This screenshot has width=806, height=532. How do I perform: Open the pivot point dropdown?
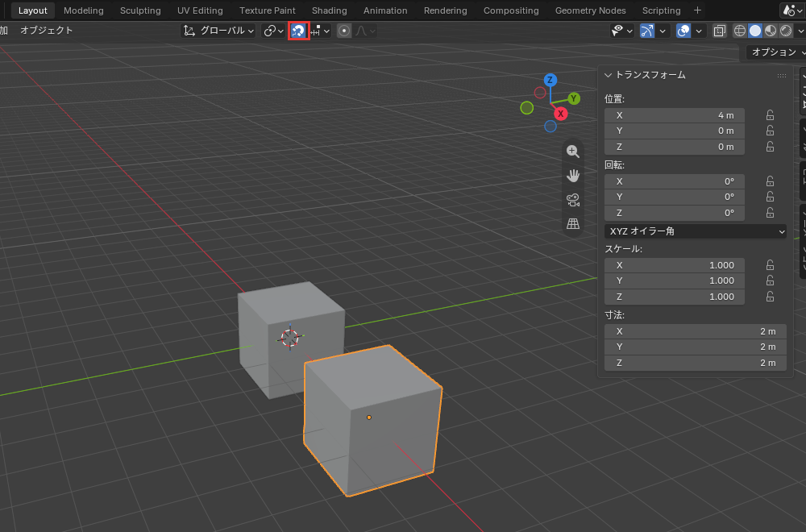[x=273, y=31]
